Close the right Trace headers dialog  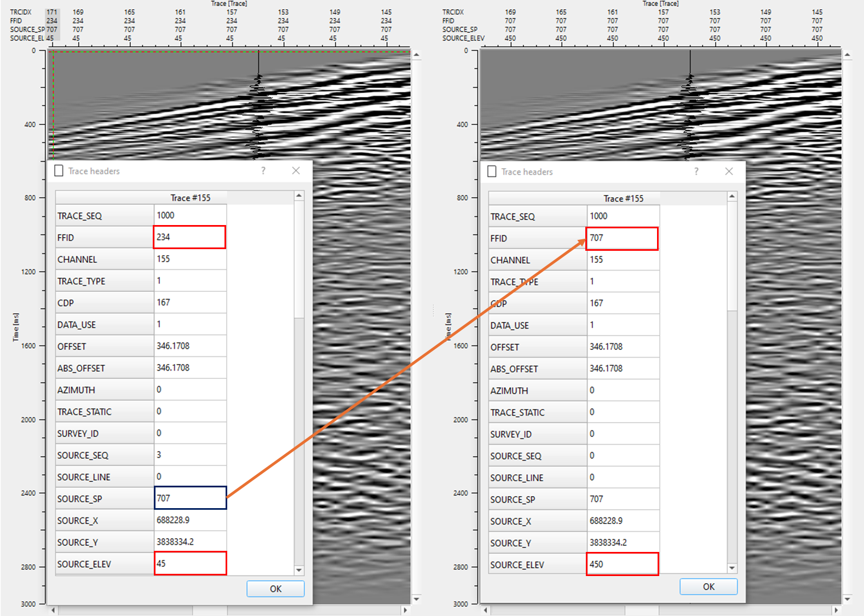(x=729, y=171)
